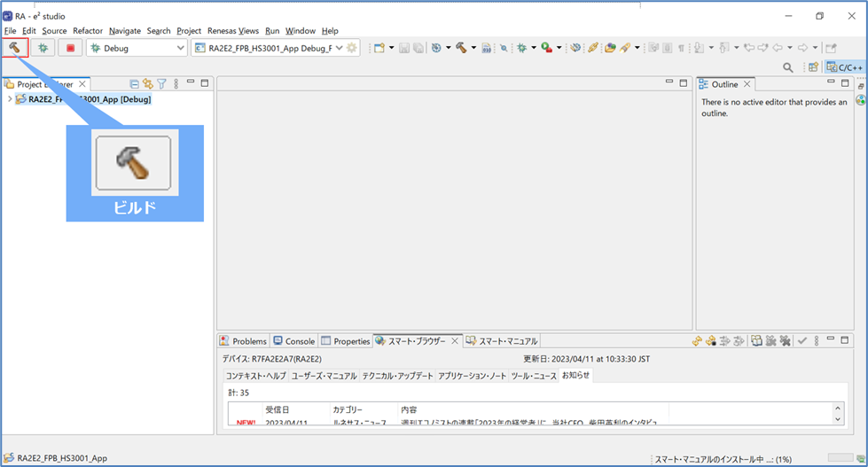
Task: Open the Debug launch mode dropdown
Action: 181,48
